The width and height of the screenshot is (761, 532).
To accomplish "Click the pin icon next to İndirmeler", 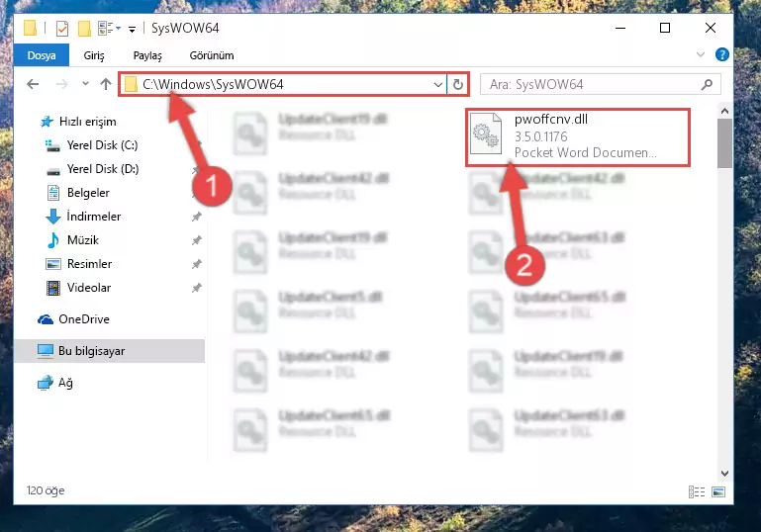I will pyautogui.click(x=196, y=217).
